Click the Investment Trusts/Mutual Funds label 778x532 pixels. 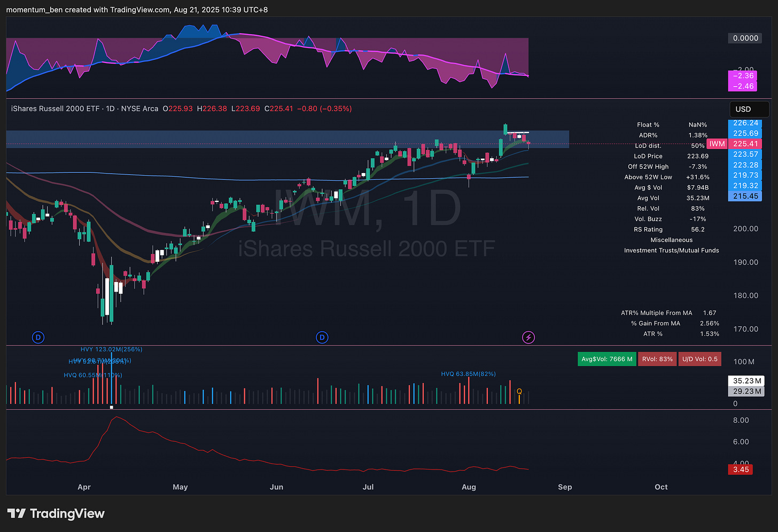point(672,250)
